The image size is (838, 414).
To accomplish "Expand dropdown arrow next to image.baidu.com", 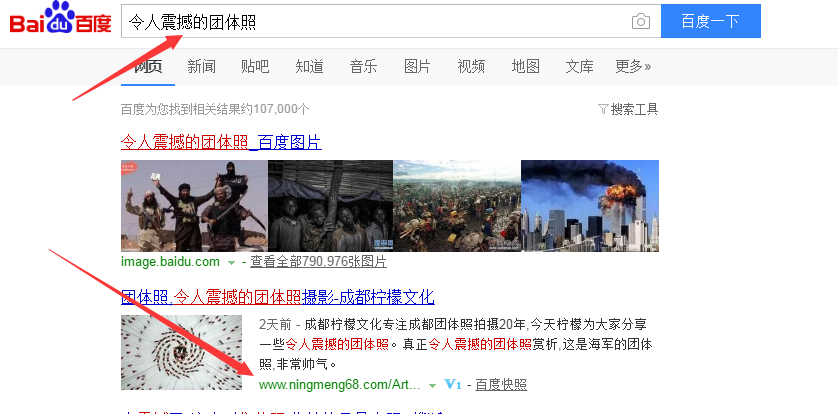I will tap(231, 263).
